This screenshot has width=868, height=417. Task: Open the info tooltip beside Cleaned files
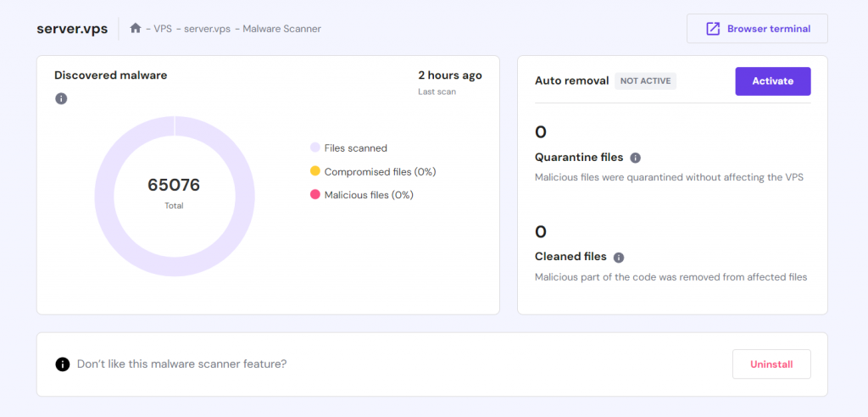(619, 257)
